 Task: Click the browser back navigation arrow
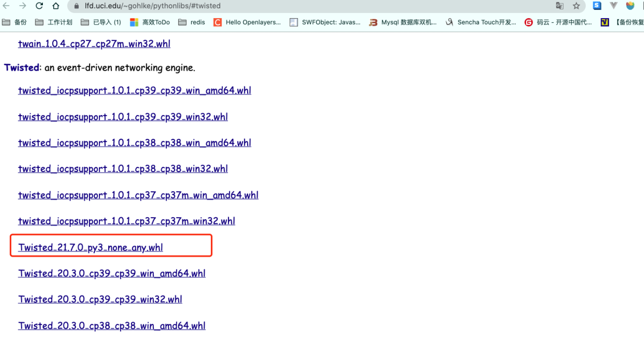point(7,7)
